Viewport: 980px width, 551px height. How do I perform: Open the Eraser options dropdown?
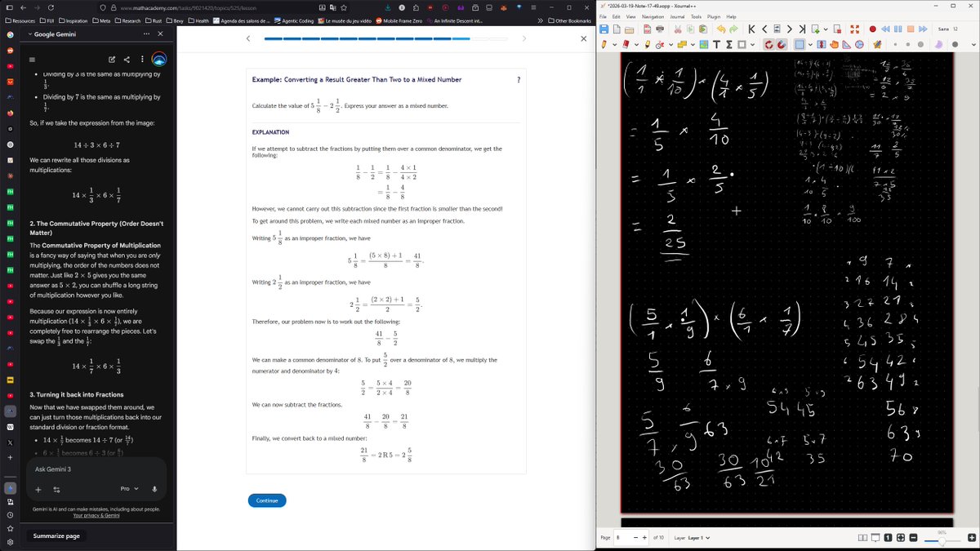click(636, 45)
